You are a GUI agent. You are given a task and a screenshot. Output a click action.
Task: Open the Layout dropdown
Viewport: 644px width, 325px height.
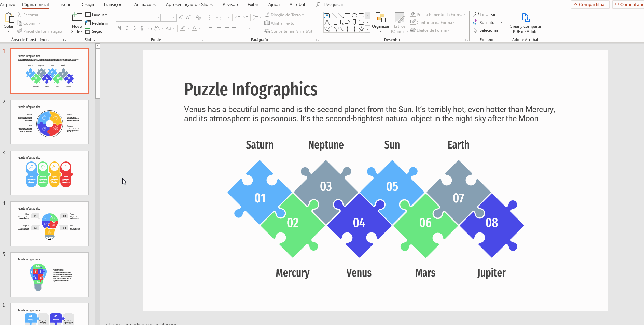point(96,15)
